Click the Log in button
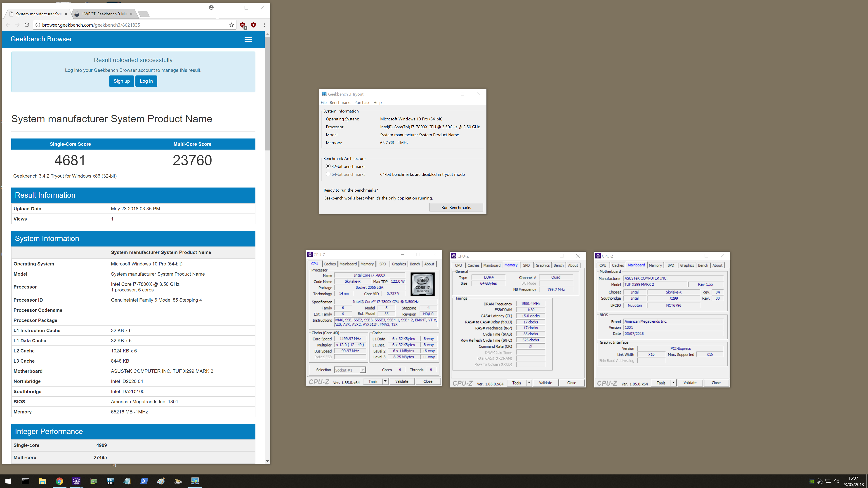 (146, 81)
